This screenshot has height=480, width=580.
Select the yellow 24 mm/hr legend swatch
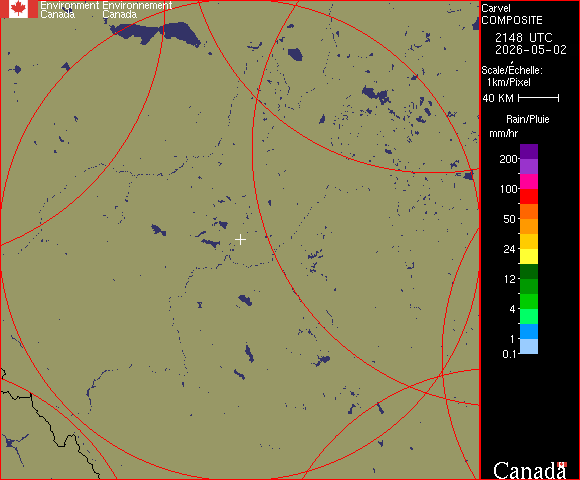[529, 256]
